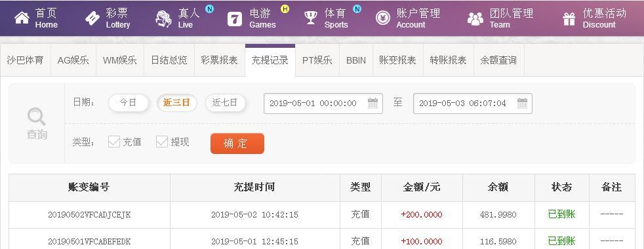Click the amount +200.0000

click(422, 214)
